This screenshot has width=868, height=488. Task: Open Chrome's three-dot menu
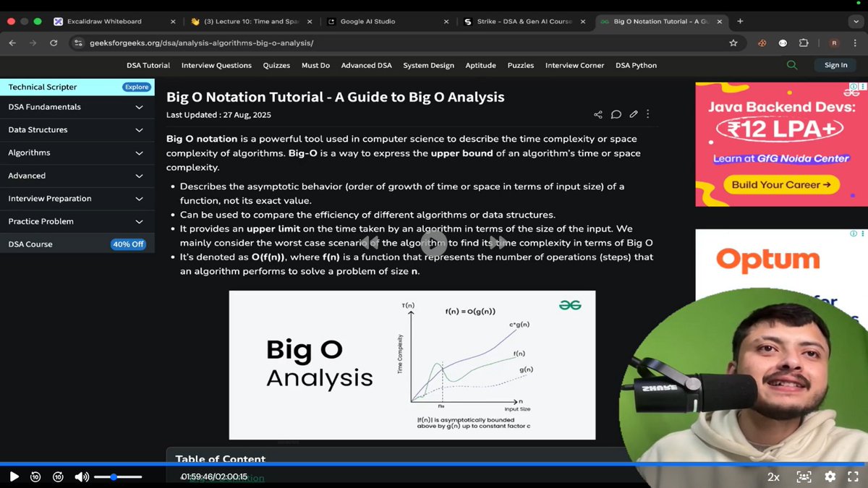(x=855, y=43)
